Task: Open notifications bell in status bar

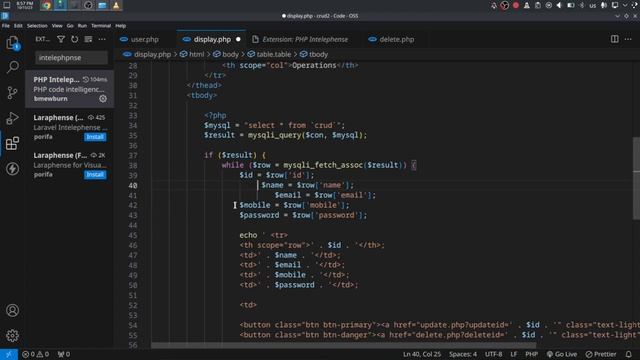Action: coord(629,354)
